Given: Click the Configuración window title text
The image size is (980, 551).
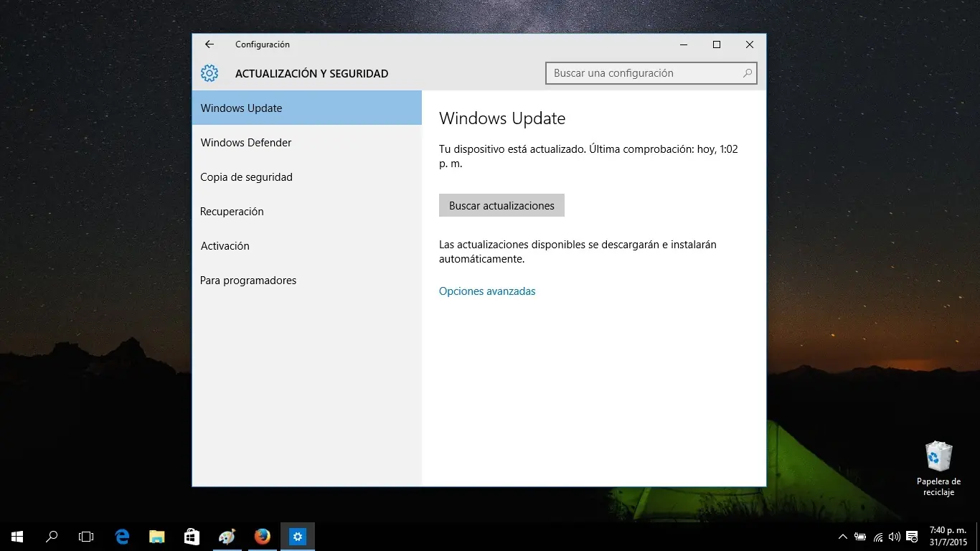Looking at the screenshot, I should click(x=263, y=44).
